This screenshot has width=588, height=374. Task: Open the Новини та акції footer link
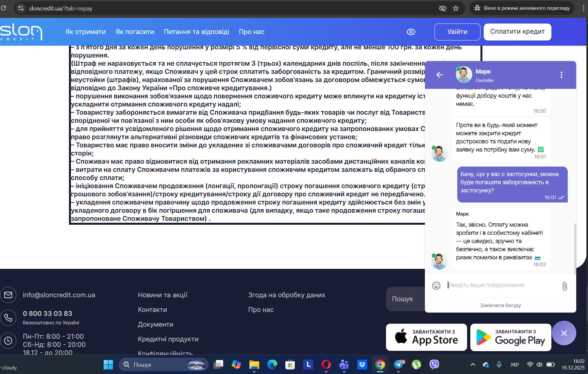(163, 295)
